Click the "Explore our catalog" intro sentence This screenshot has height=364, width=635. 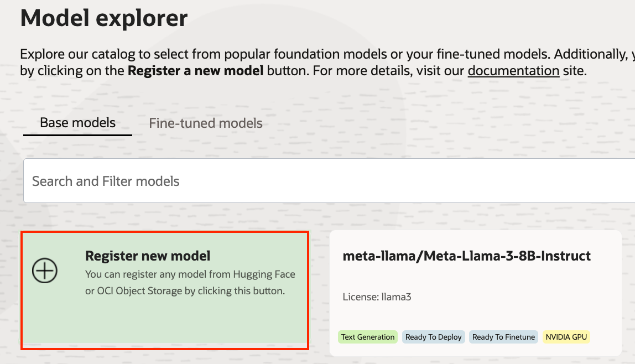click(111, 55)
